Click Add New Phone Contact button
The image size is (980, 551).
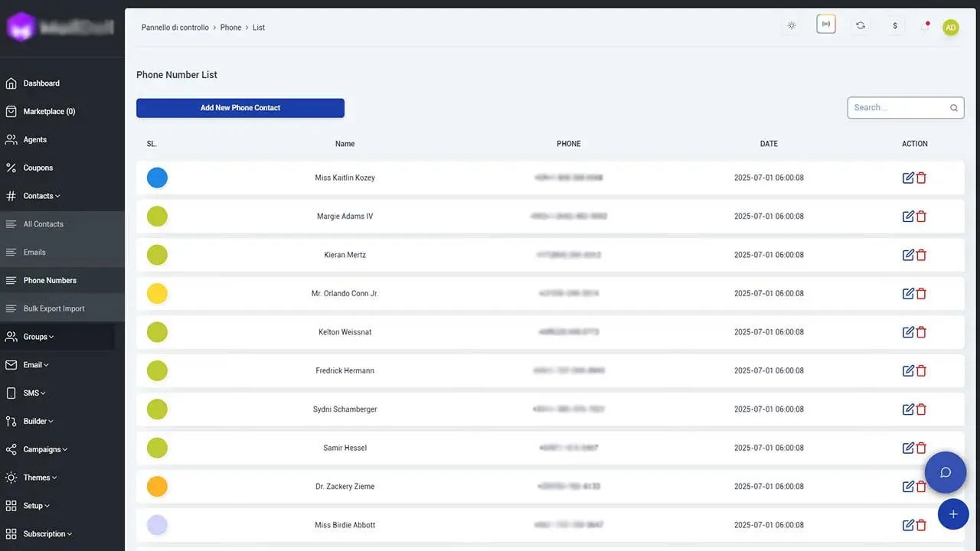click(x=240, y=108)
